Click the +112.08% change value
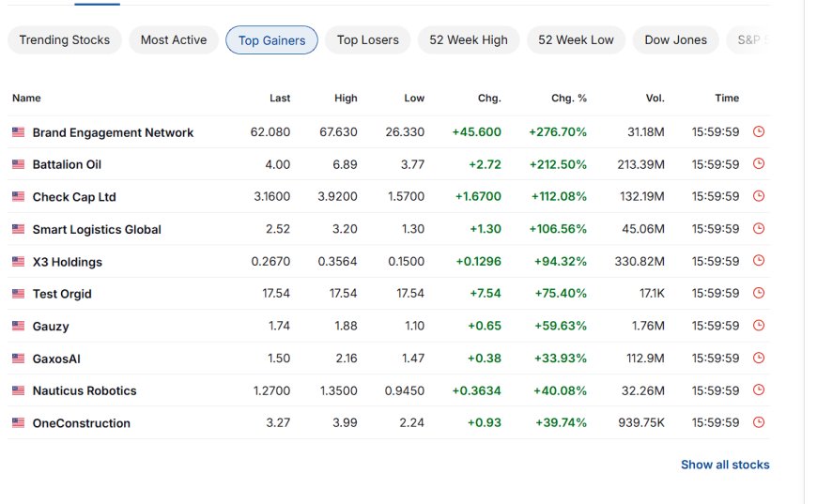The width and height of the screenshot is (817, 504). click(x=559, y=197)
